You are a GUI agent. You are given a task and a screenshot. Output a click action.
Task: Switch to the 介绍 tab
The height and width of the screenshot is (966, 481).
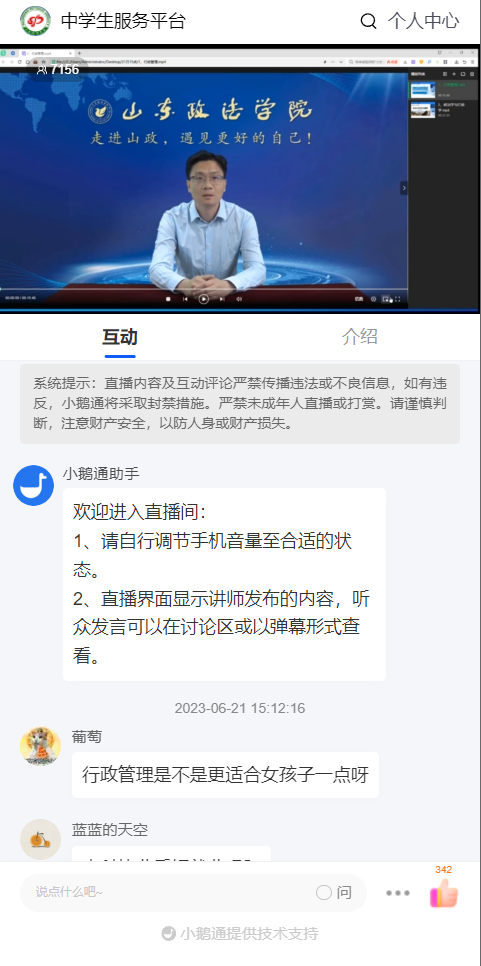coord(360,336)
